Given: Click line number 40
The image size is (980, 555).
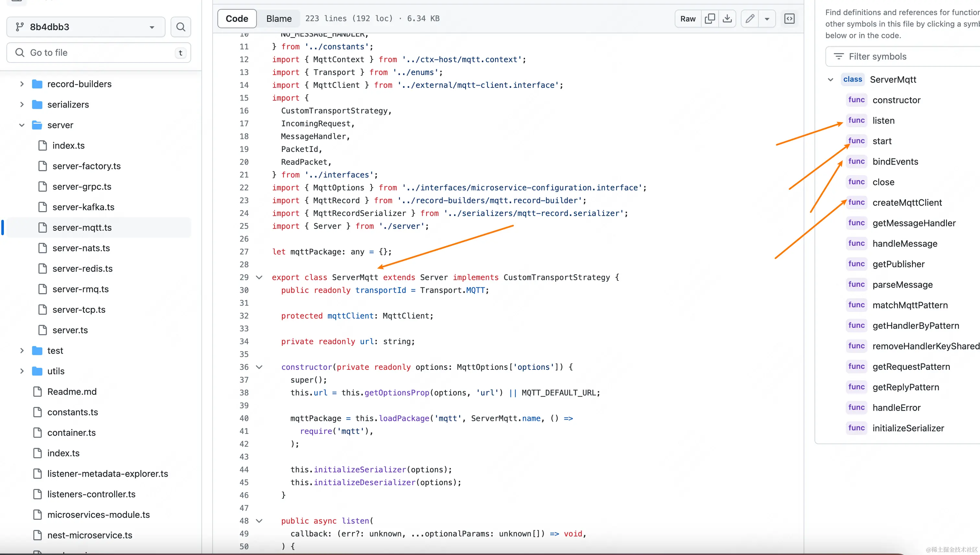Looking at the screenshot, I should pos(244,419).
